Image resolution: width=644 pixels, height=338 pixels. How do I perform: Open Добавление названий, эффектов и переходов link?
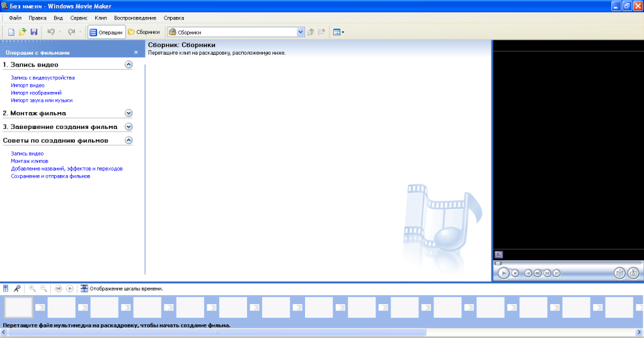coord(66,169)
